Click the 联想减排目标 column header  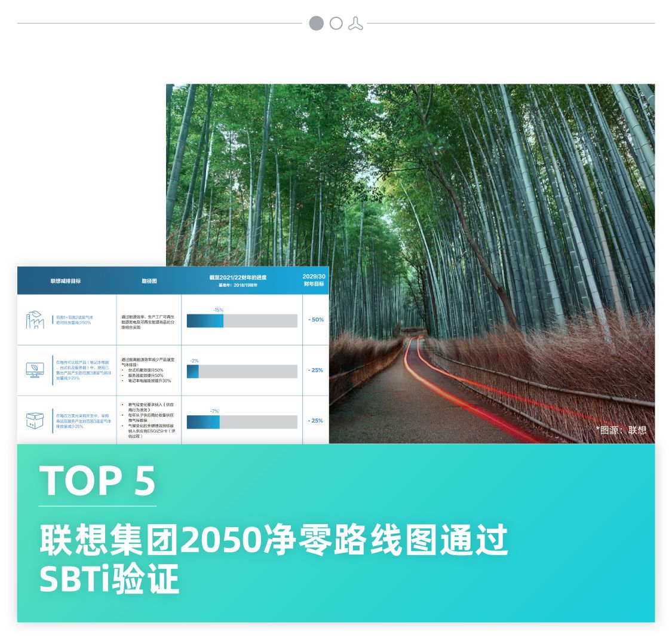tap(66, 281)
